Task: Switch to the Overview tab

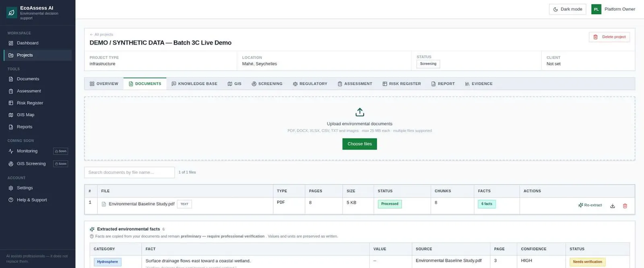Action: tap(104, 84)
